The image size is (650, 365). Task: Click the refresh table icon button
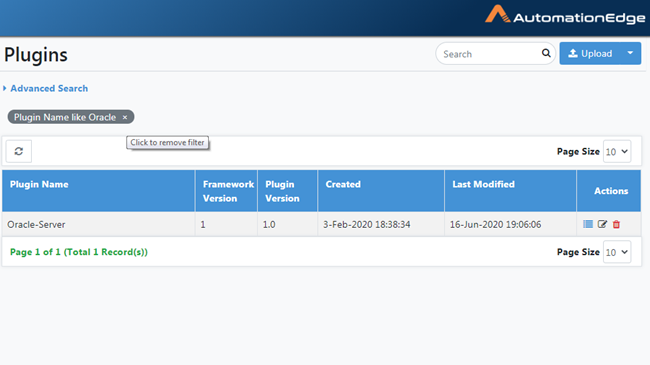[x=19, y=151]
